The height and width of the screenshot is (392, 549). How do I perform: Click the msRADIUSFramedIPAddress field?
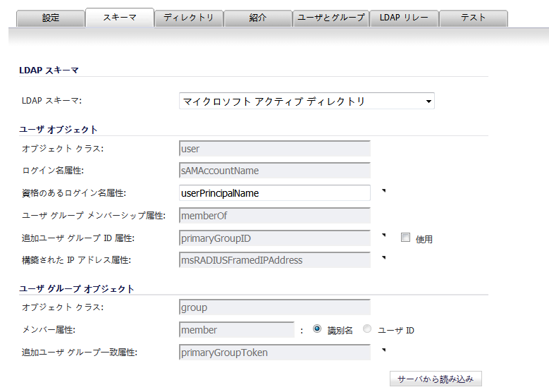coord(275,260)
